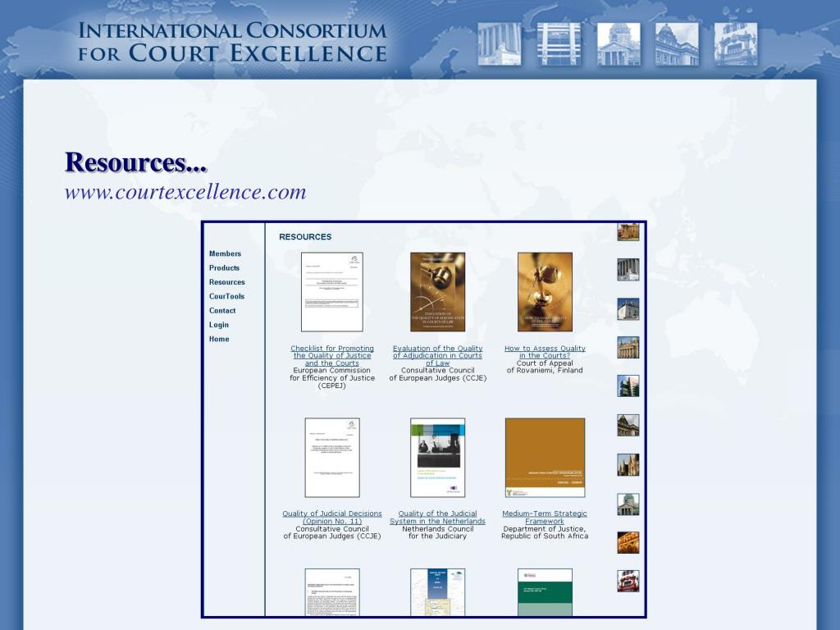
Task: Open the Login menu item
Action: (218, 325)
